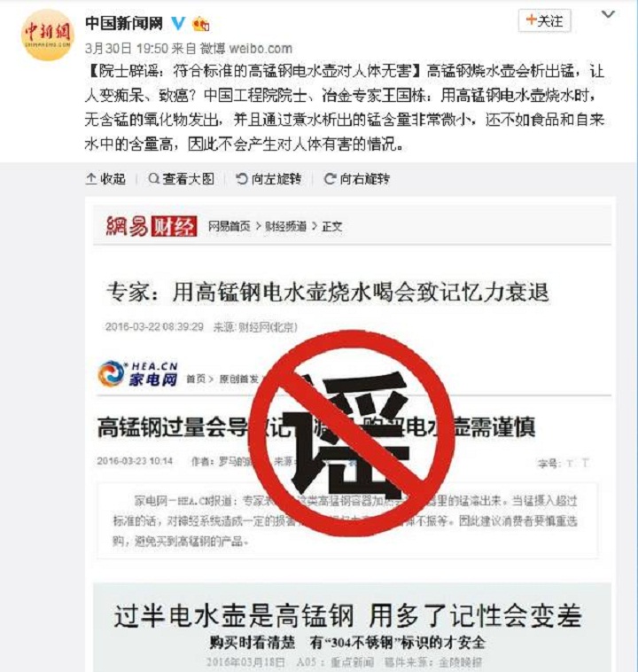Viewport: 638px width, 672px height.
Task: Open the 中国新闻网 account name link
Action: 124,23
